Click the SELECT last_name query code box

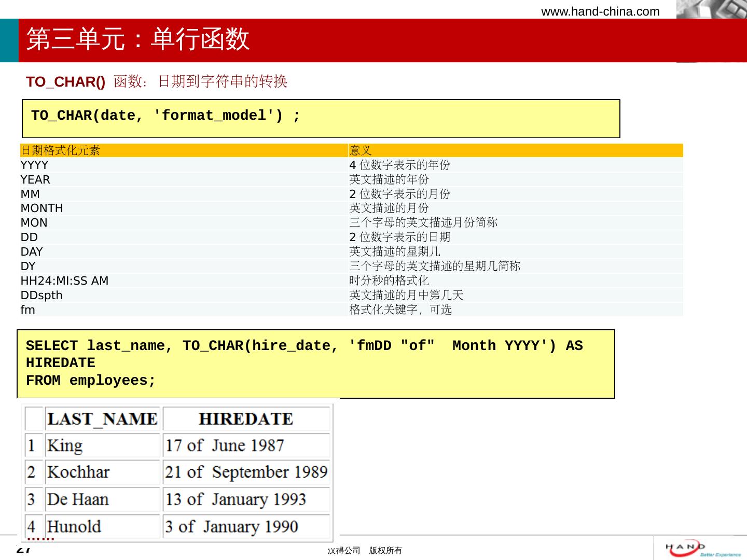[315, 363]
